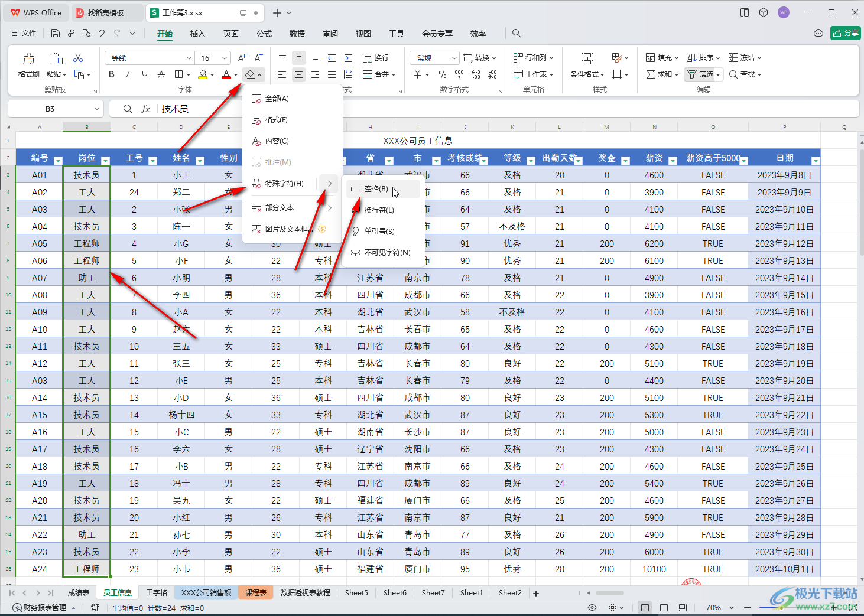Image resolution: width=864 pixels, height=616 pixels.
Task: Click the percent style icon
Action: (443, 74)
